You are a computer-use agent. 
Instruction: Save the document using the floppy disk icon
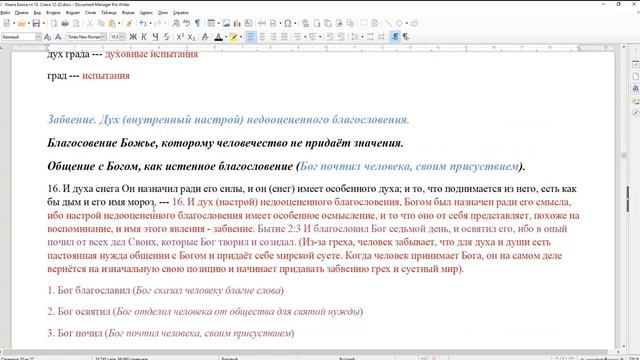[36, 23]
